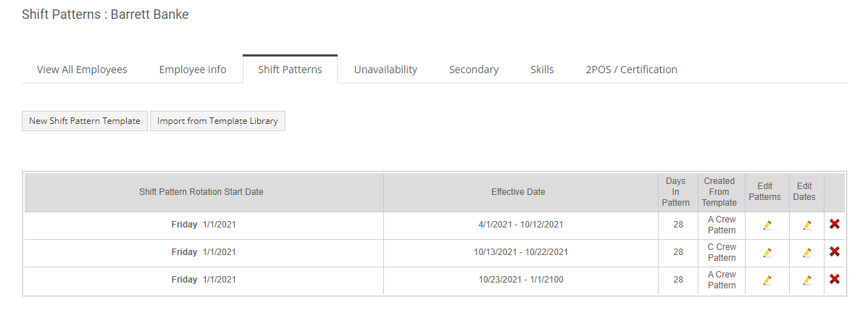This screenshot has width=868, height=313.
Task: Edit patterns for the C Crew Pattern row
Action: pyautogui.click(x=767, y=253)
